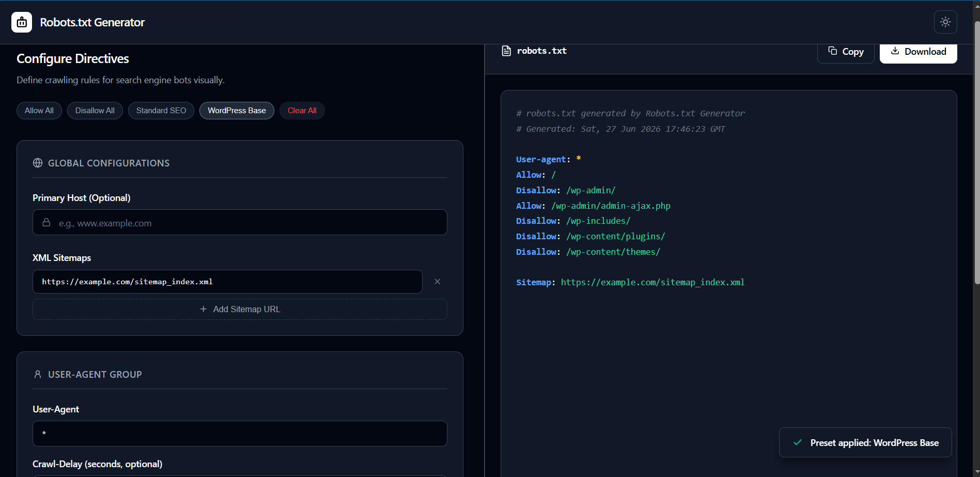Click the robots.txt filename in preview header
The width and height of the screenshot is (980, 477).
542,51
